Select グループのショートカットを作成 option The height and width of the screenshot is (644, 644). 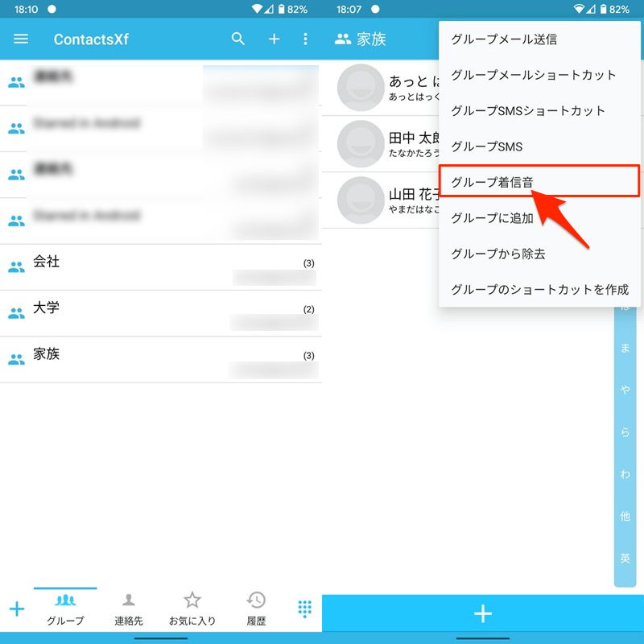click(539, 289)
